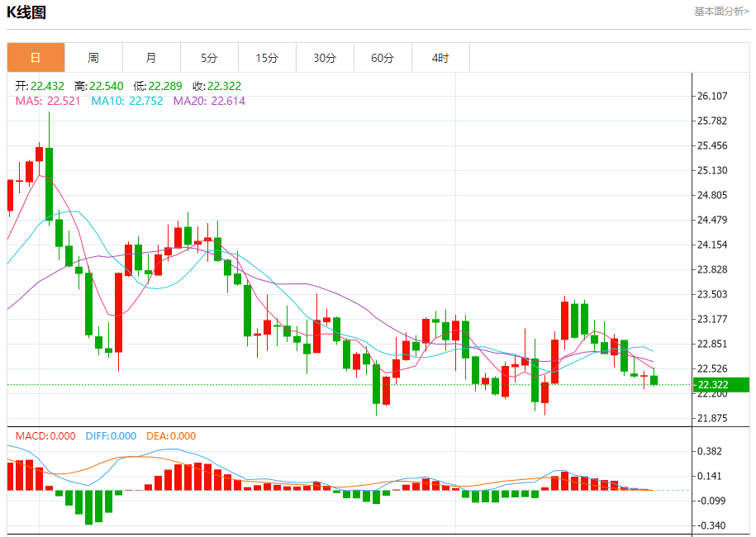Open the 基本面分析 link
Viewport: 756px width, 537px height.
tap(722, 11)
